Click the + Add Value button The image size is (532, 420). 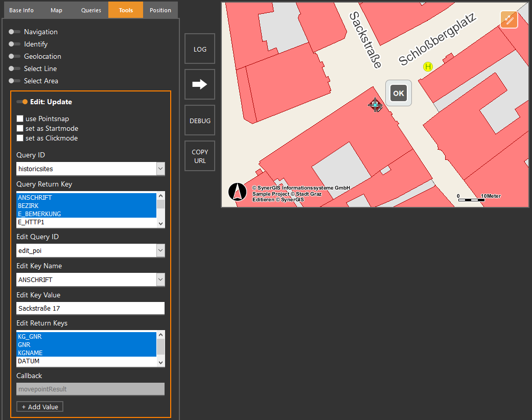pos(39,406)
